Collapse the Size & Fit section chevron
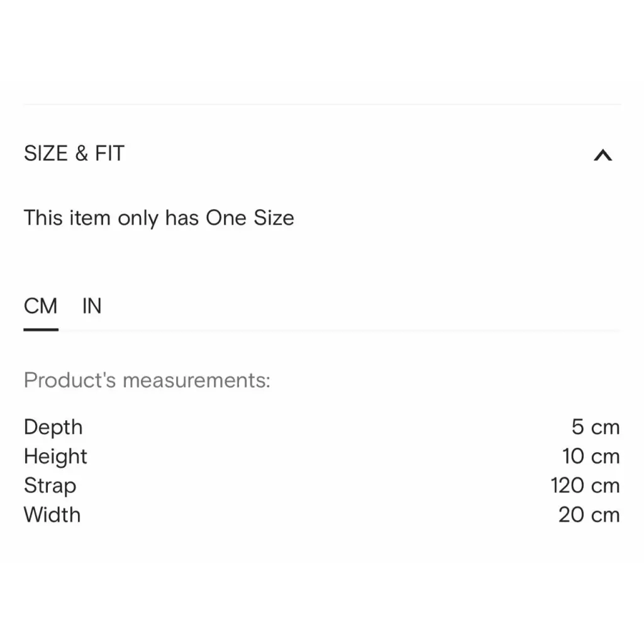The width and height of the screenshot is (644, 644). (602, 155)
